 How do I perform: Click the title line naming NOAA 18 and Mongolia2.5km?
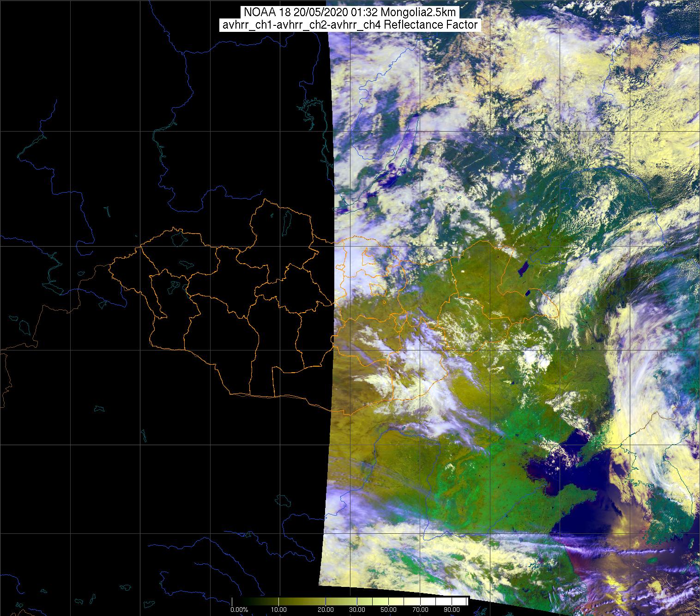[350, 12]
